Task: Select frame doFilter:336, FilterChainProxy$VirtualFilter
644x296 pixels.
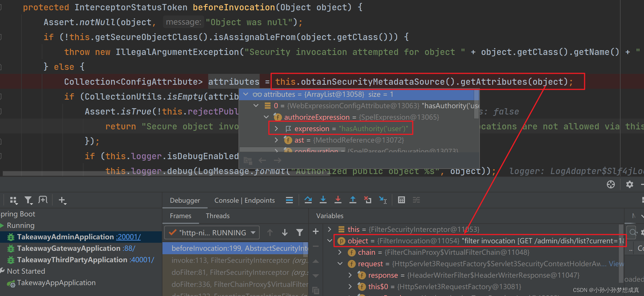Action: click(x=235, y=284)
